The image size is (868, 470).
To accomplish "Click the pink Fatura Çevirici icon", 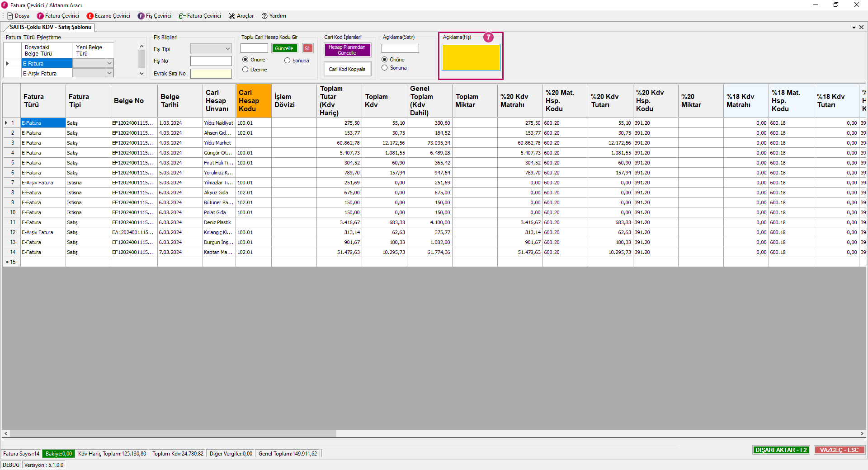I will 40,16.
